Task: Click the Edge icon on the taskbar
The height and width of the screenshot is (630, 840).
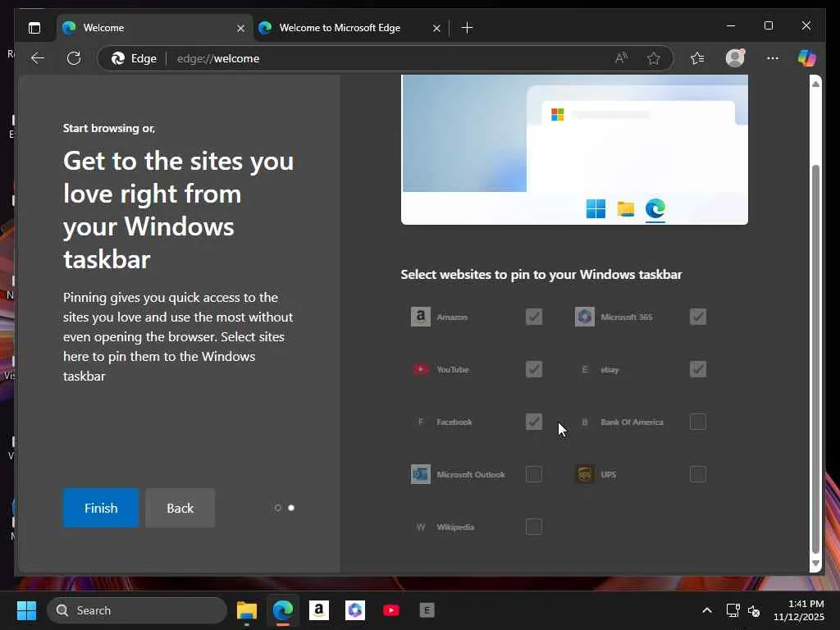Action: click(x=283, y=610)
